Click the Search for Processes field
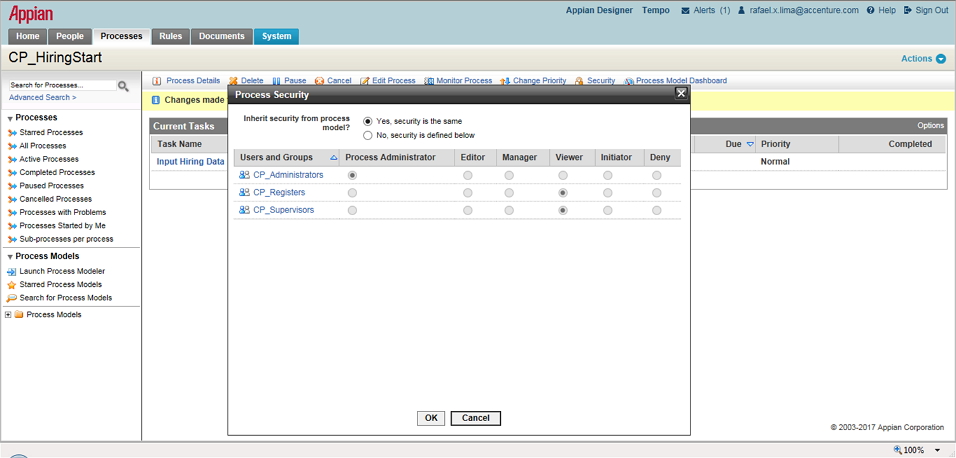 tap(63, 86)
